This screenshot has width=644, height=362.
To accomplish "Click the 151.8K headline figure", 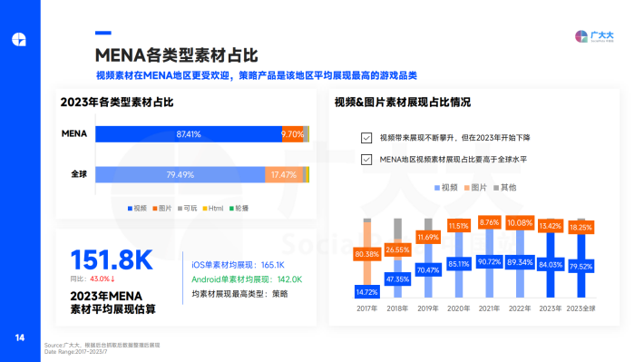I will [x=112, y=259].
